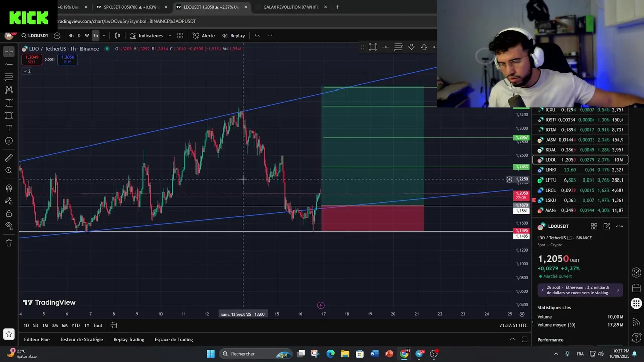The image size is (644, 362).
Task: Select IOTA row in the watchlist
Action: point(580,130)
